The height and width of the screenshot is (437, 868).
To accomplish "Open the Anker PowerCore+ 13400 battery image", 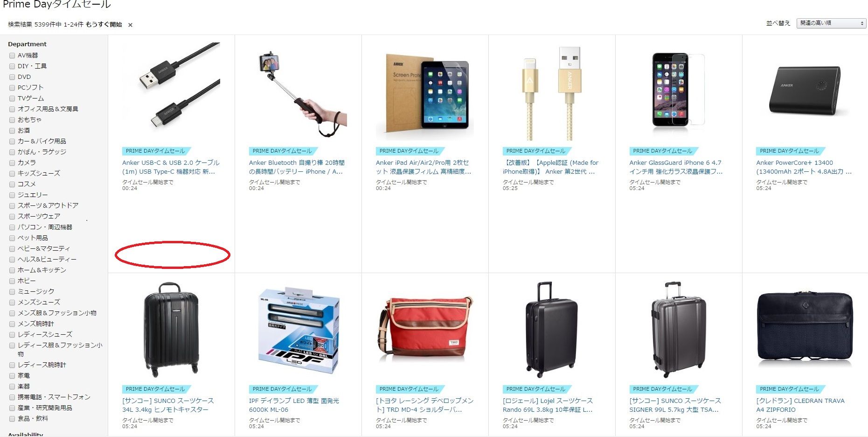I will (806, 91).
